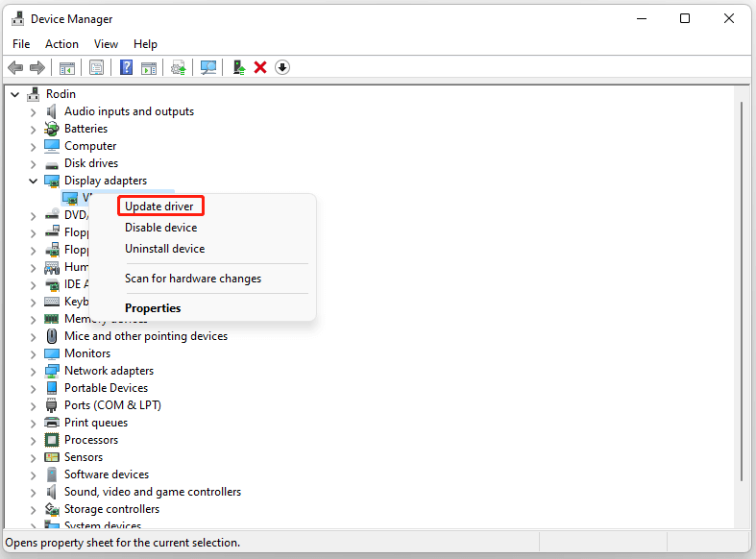The width and height of the screenshot is (756, 559).
Task: Choose Properties from context menu
Action: [153, 308]
